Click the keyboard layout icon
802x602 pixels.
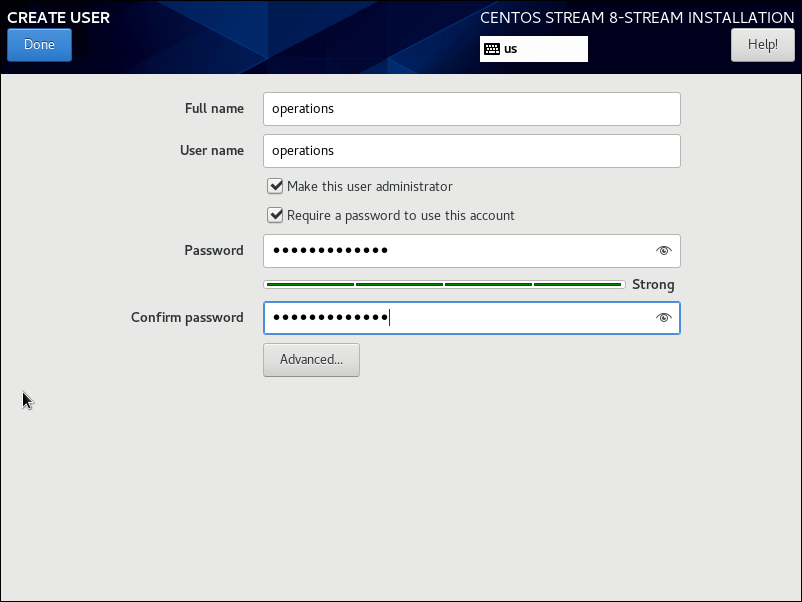(x=492, y=49)
